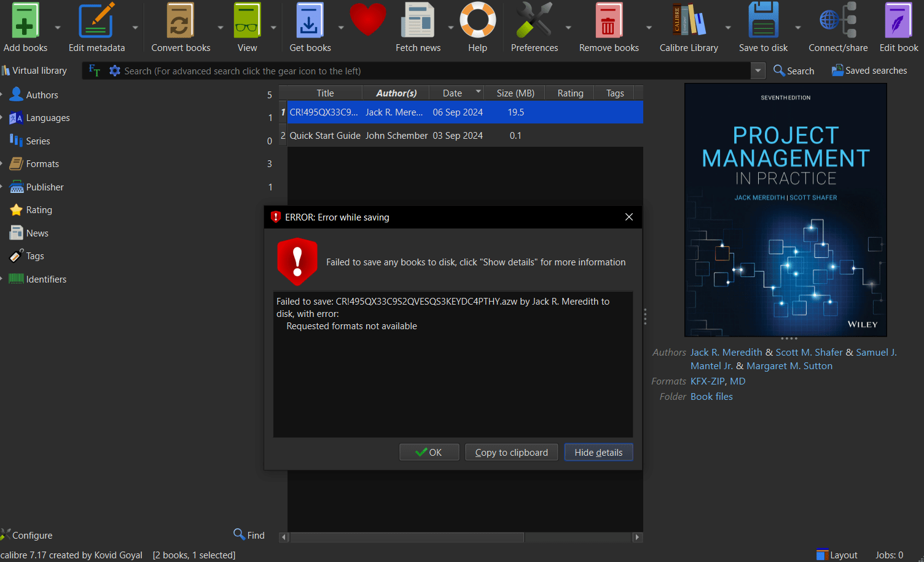Select the Formats category
924x562 pixels.
click(42, 164)
